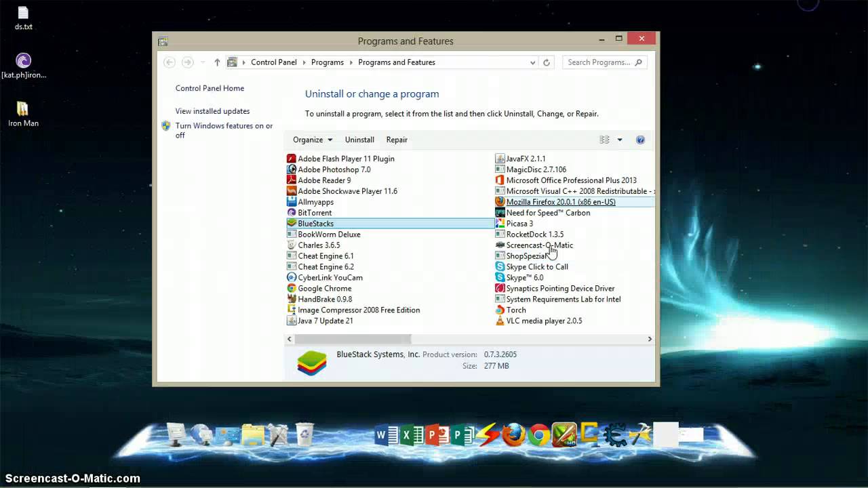Open recent locations dropdown arrow
868x488 pixels.
203,62
